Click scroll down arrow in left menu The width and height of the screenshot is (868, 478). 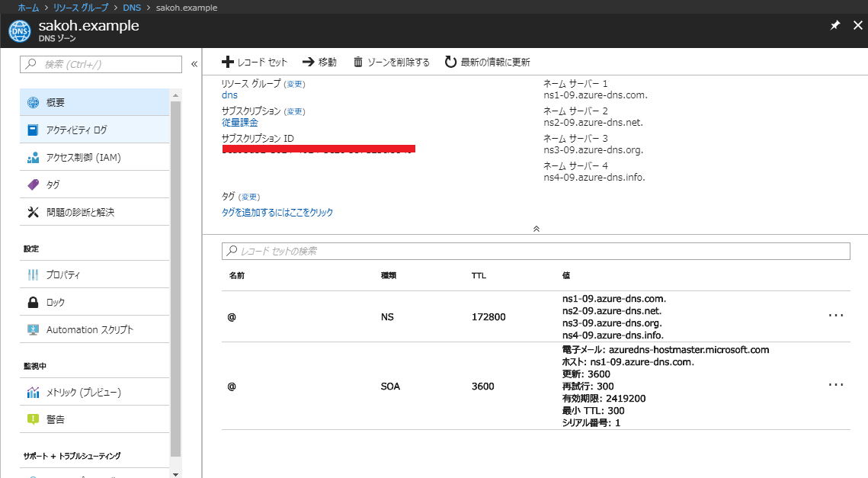click(x=175, y=474)
